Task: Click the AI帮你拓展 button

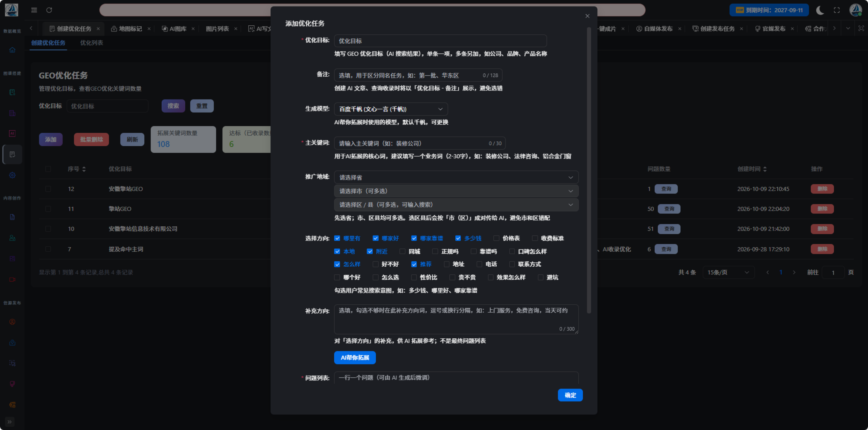Action: 355,357
